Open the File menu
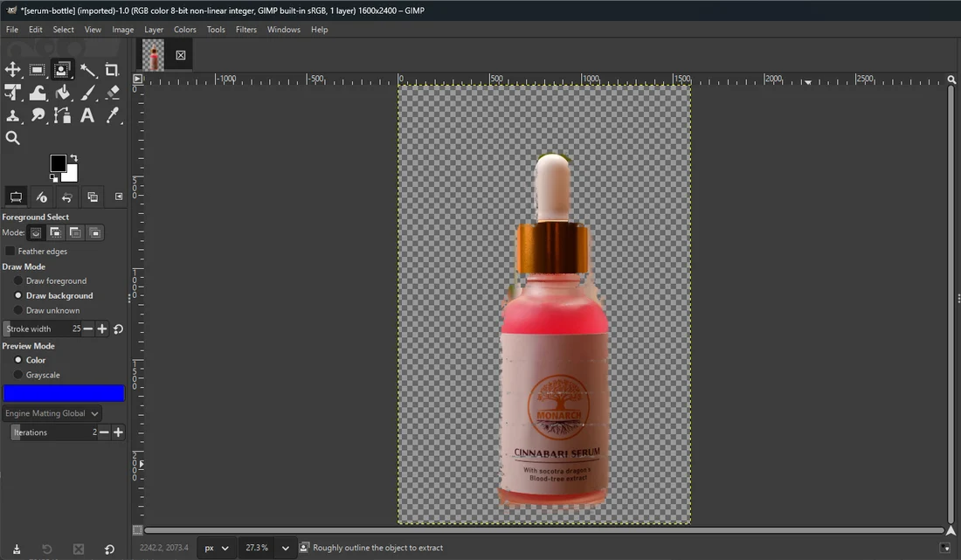The width and height of the screenshot is (961, 560). pyautogui.click(x=11, y=30)
